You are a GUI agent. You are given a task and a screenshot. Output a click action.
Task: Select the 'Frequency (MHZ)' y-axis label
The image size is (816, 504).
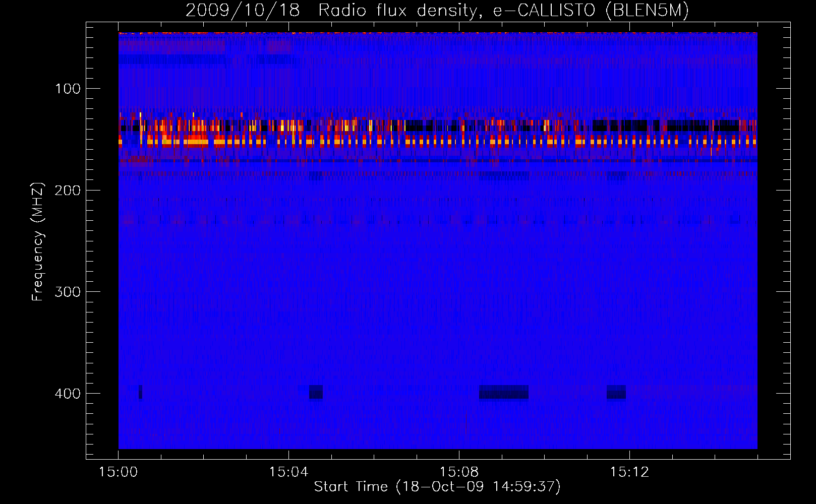pyautogui.click(x=38, y=241)
